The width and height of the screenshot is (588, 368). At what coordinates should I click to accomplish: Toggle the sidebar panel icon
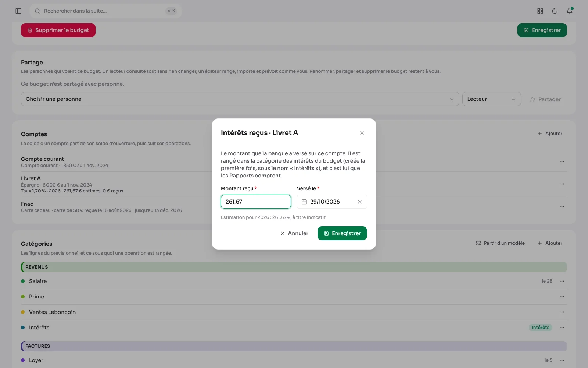[x=18, y=11]
